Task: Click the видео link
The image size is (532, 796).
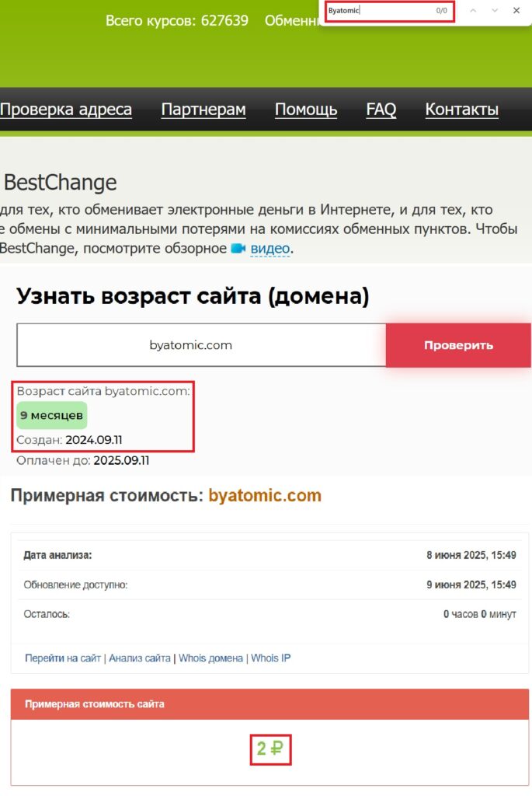Action: click(x=269, y=249)
